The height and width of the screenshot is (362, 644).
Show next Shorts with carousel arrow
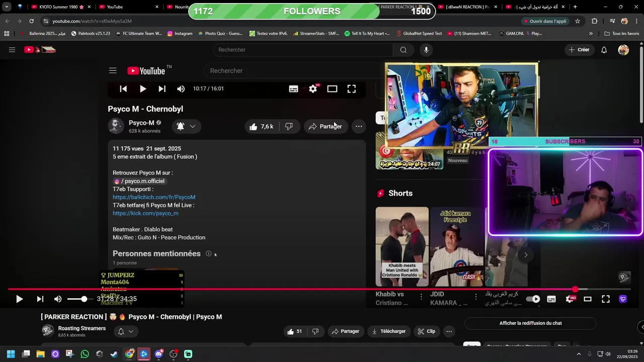[526, 255]
